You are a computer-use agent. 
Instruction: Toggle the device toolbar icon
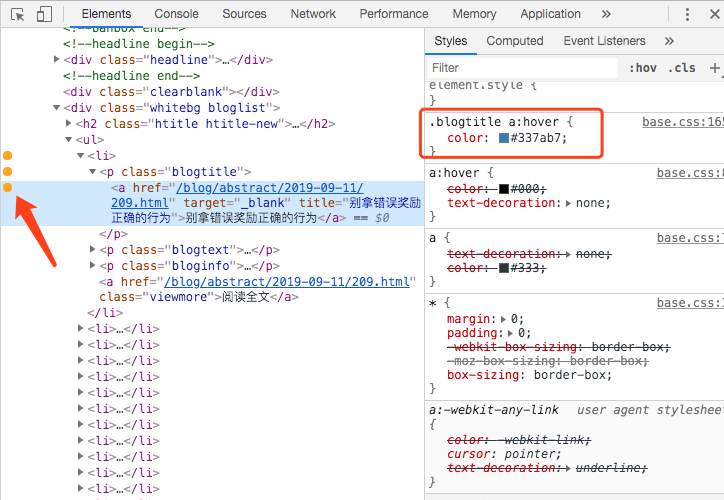tap(44, 14)
